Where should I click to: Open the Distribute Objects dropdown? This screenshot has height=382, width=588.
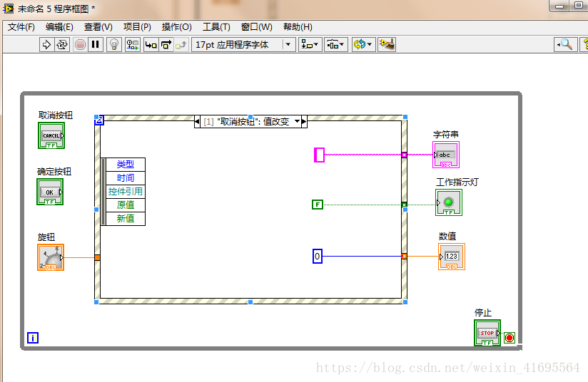335,44
